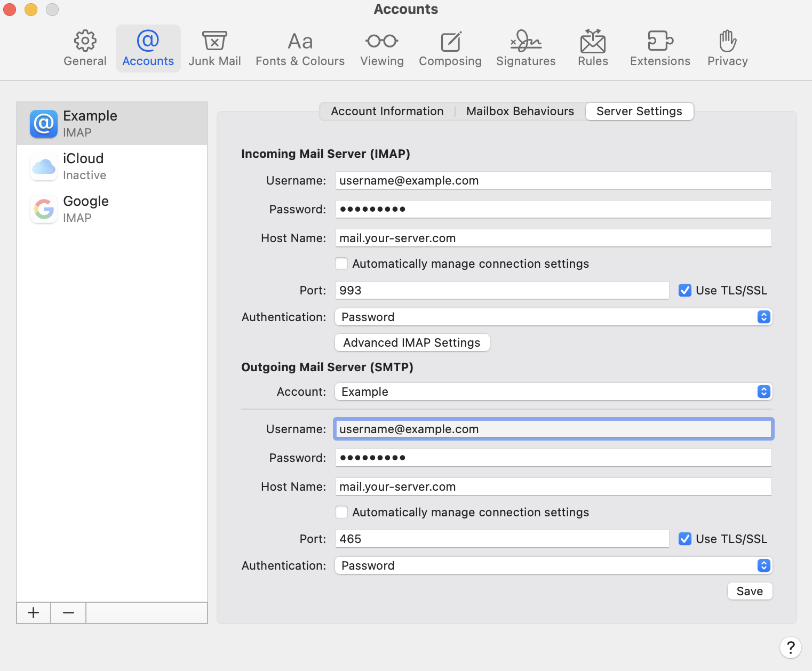This screenshot has width=812, height=671.
Task: Open the Viewing preferences pane
Action: pos(382,49)
